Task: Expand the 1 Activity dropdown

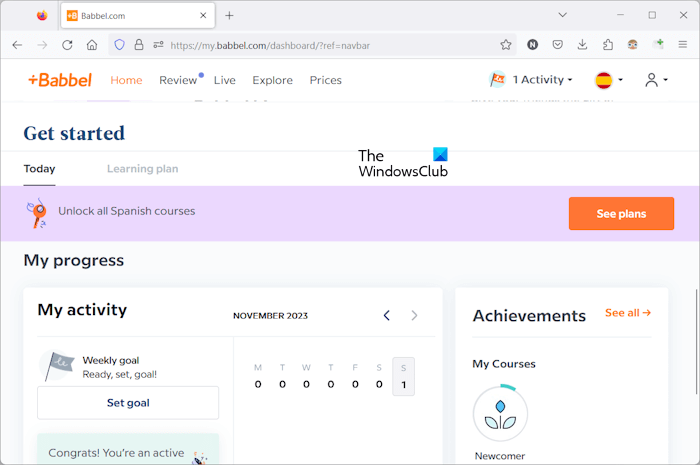Action: 542,80
